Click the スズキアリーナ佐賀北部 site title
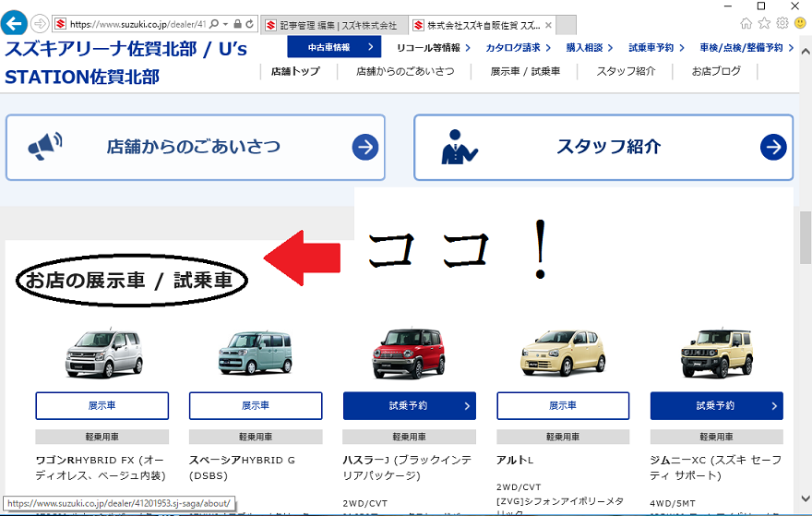Screen dimensions: 812x516 point(125,63)
